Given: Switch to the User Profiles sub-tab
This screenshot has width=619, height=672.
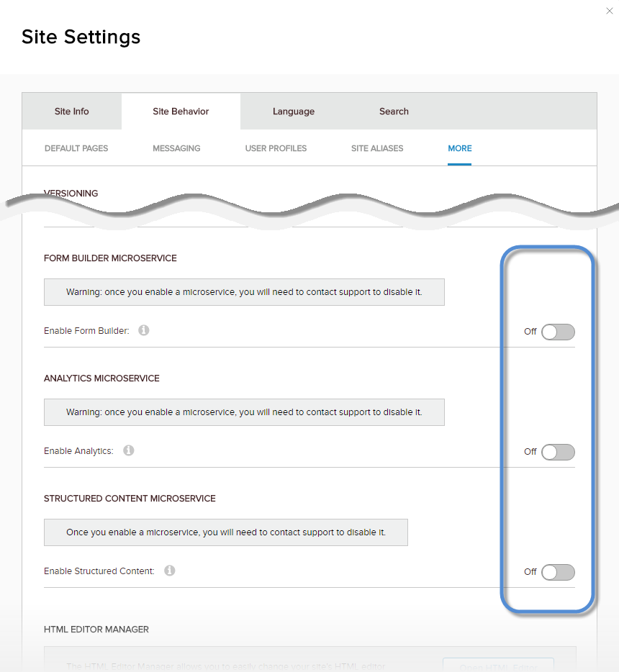Looking at the screenshot, I should 276,148.
